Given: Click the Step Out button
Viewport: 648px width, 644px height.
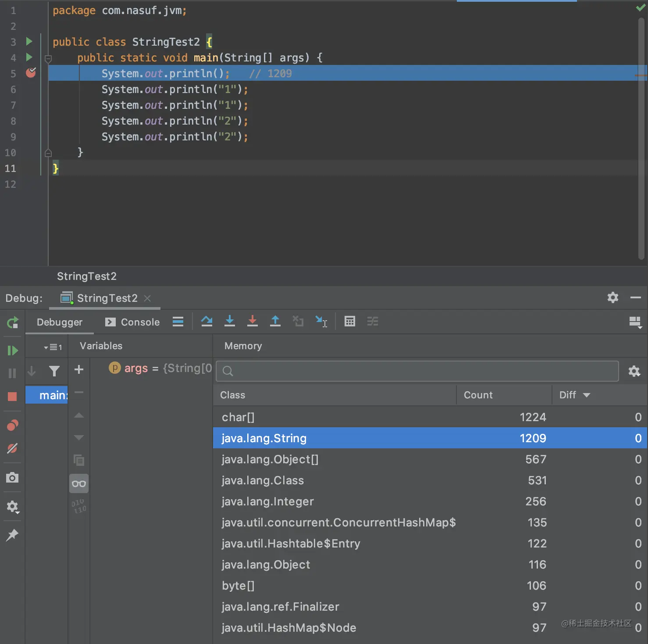Looking at the screenshot, I should (275, 322).
